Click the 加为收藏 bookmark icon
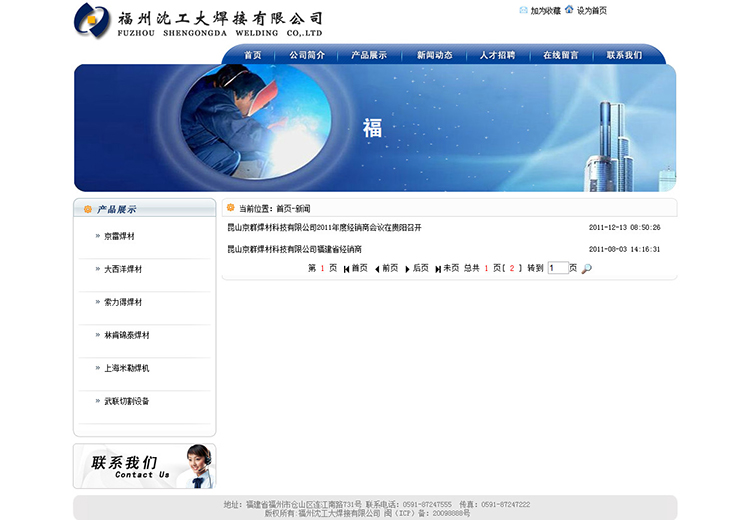Screen dimensions: 748x520 (x=523, y=10)
